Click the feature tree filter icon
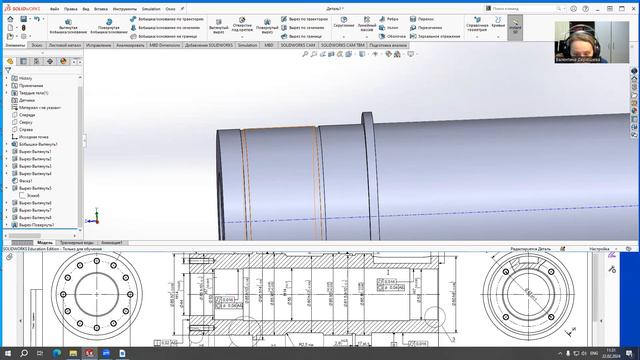The height and width of the screenshot is (360, 640). point(8,70)
